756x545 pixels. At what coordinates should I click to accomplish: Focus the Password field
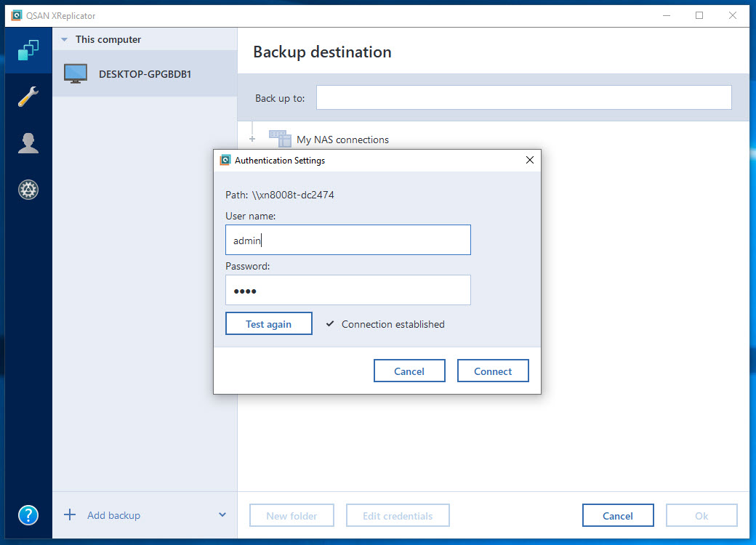coord(348,290)
